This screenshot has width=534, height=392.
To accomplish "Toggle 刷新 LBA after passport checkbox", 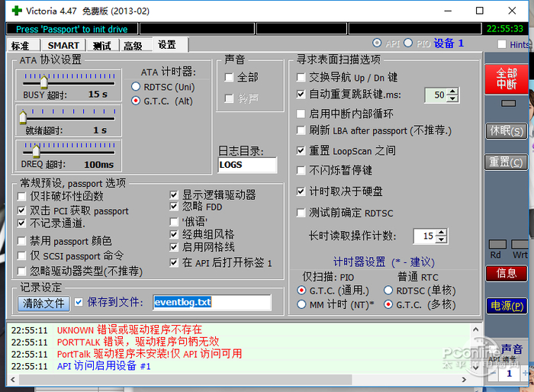I will (x=301, y=130).
